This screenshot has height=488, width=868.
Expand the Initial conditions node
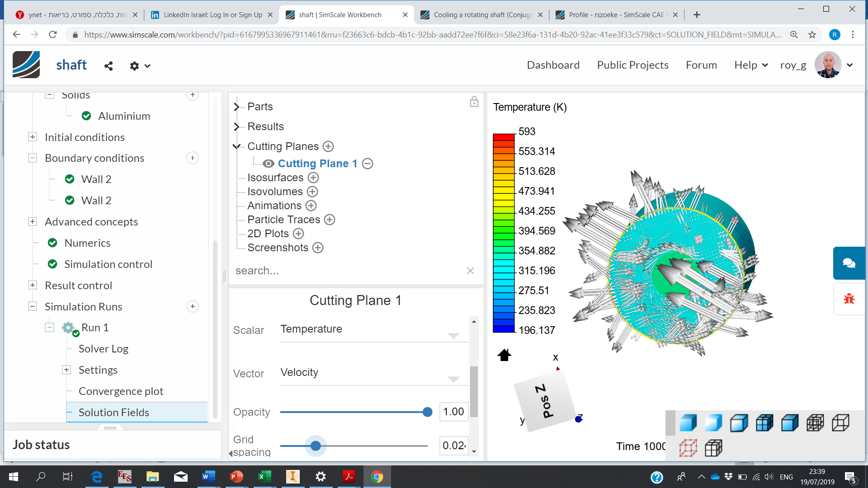point(33,137)
